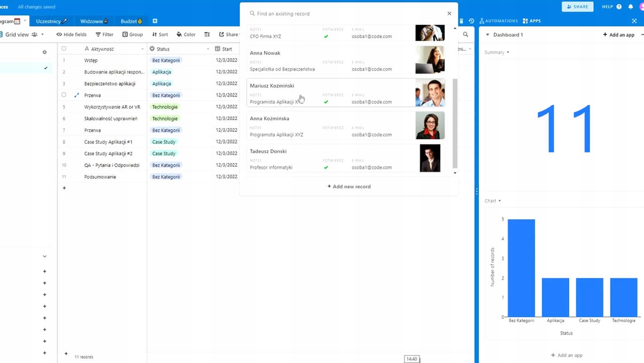Open the Grid view dropdown arrow
644x363 pixels.
(42, 34)
